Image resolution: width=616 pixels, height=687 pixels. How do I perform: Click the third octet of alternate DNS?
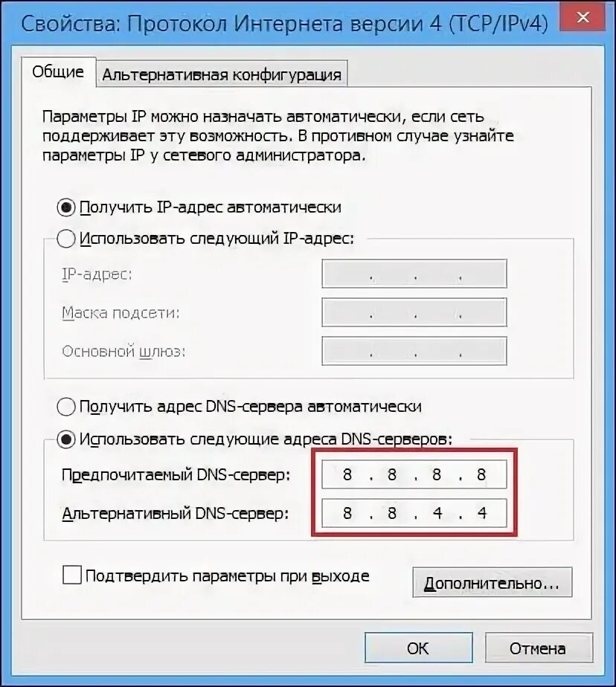point(437,512)
